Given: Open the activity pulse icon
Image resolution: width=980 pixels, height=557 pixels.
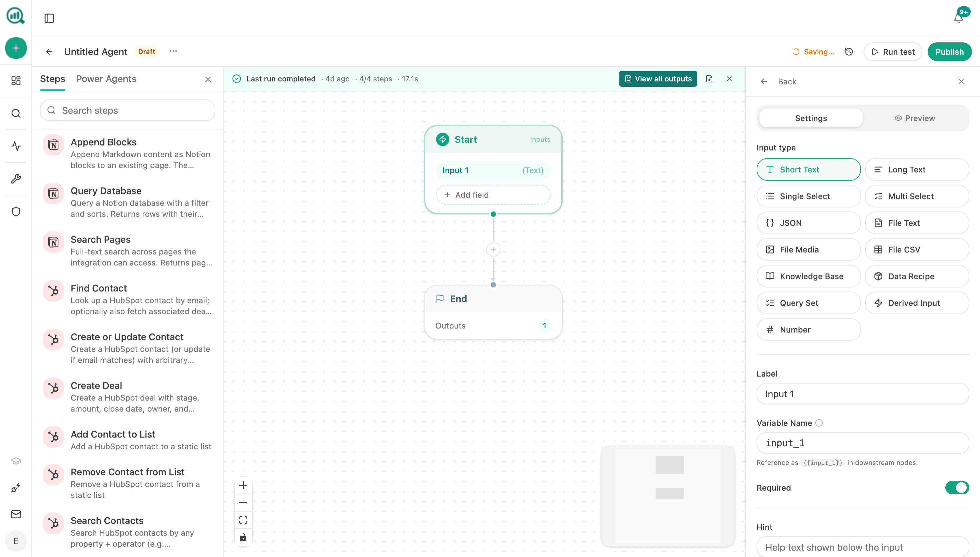Looking at the screenshot, I should pos(16,146).
